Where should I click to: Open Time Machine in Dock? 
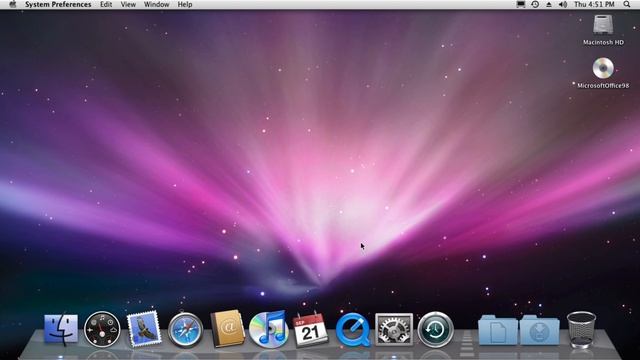point(436,329)
